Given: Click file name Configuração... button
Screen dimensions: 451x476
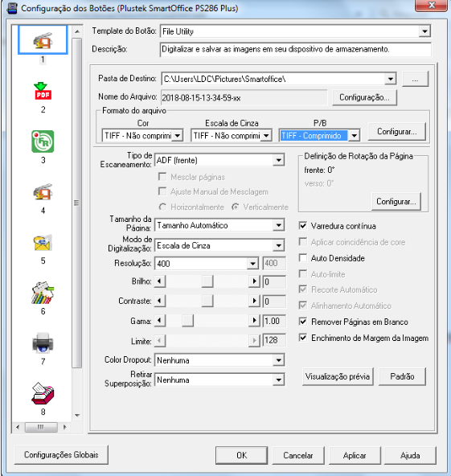Looking at the screenshot, I should click(x=364, y=97).
